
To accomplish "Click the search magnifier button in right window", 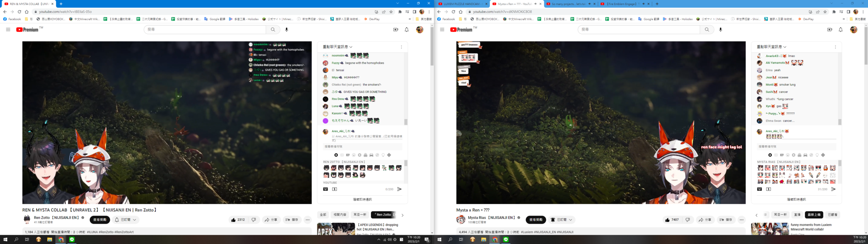I will tap(707, 30).
